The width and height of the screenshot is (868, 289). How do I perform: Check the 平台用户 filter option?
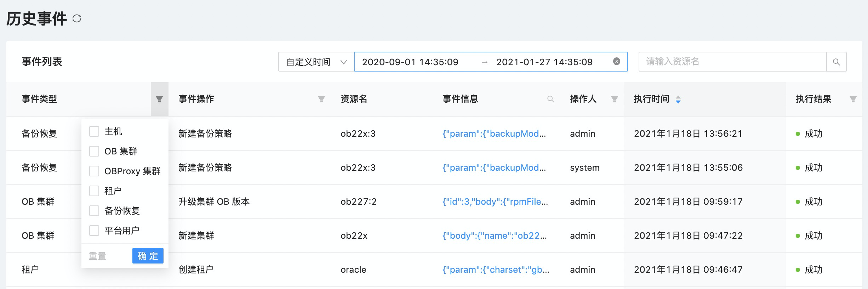(x=94, y=231)
